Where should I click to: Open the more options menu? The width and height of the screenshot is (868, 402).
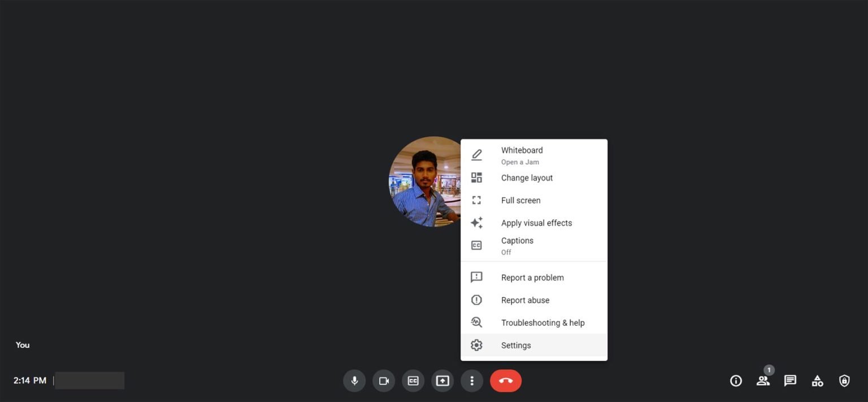pyautogui.click(x=472, y=381)
